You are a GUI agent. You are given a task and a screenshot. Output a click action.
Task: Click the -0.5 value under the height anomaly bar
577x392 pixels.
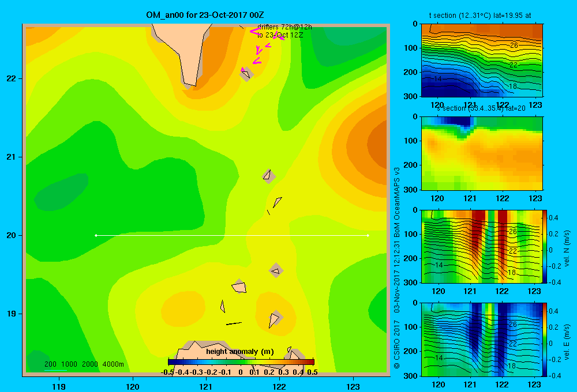pyautogui.click(x=167, y=372)
